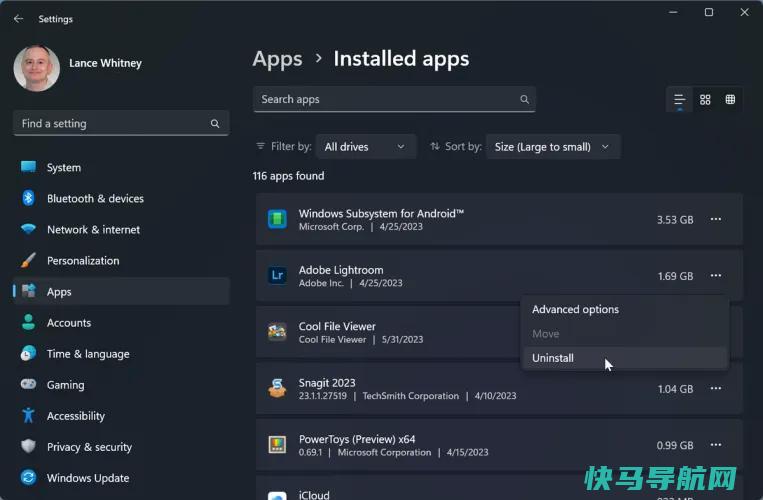Viewport: 763px width, 500px height.
Task: Minimize the Settings window
Action: [x=673, y=12]
